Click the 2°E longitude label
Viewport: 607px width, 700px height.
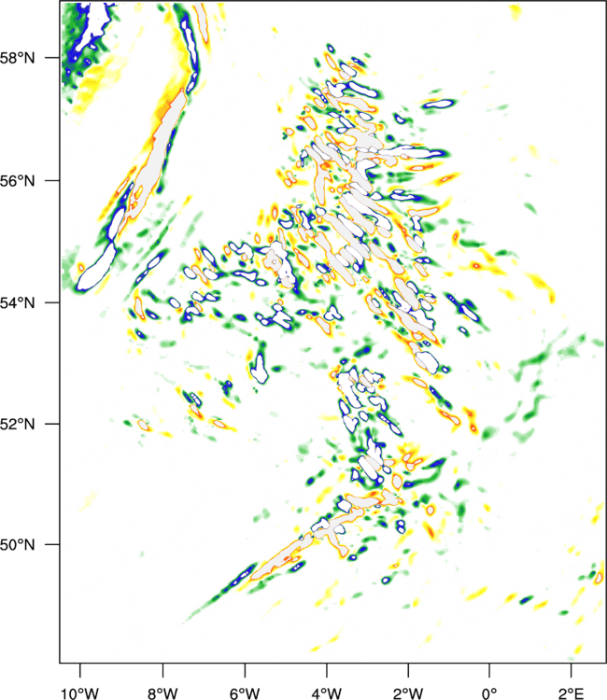point(571,693)
